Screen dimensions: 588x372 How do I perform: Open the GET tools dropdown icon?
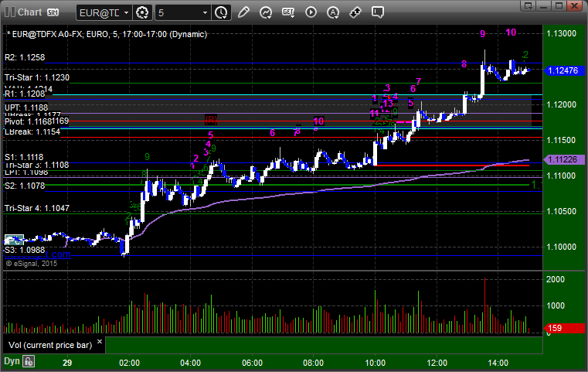288,12
